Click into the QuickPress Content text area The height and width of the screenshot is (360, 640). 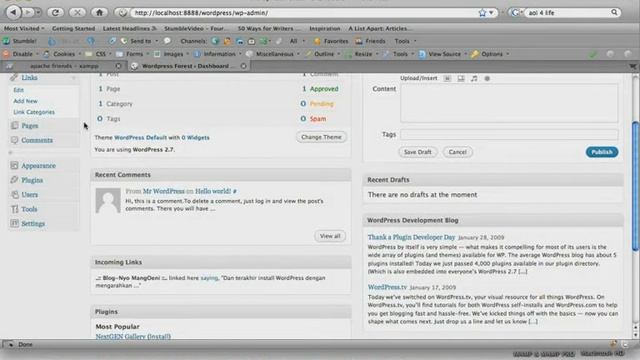coord(509,103)
